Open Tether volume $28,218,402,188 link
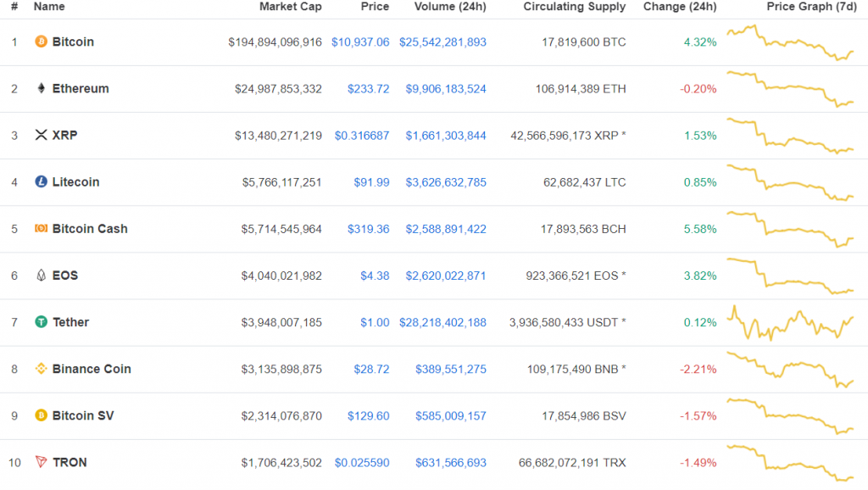The image size is (868, 490). click(442, 322)
